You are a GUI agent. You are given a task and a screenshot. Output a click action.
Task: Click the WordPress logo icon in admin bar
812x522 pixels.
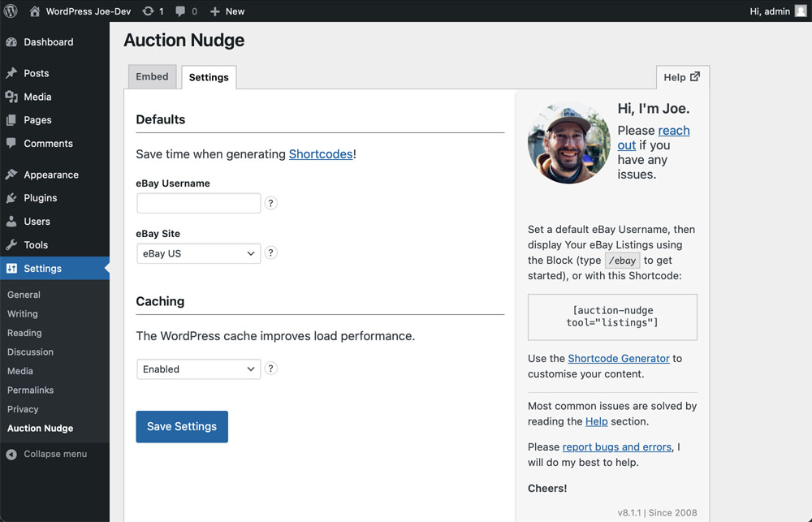click(x=11, y=11)
